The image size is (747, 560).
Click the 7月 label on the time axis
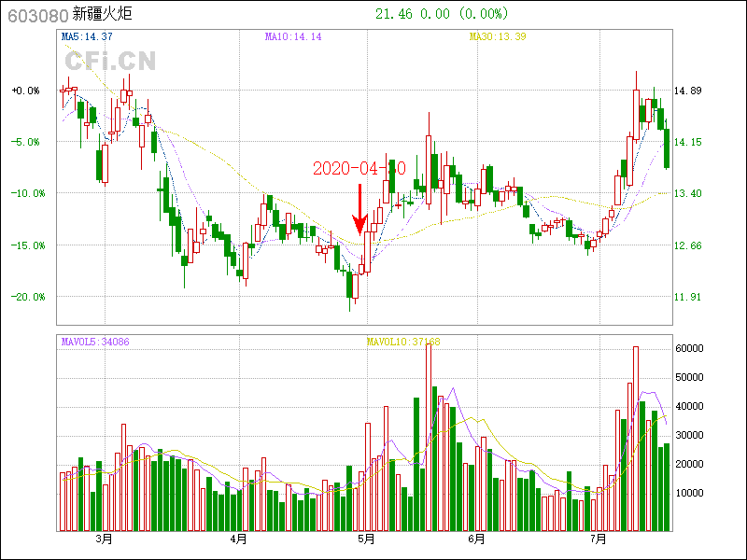point(599,539)
